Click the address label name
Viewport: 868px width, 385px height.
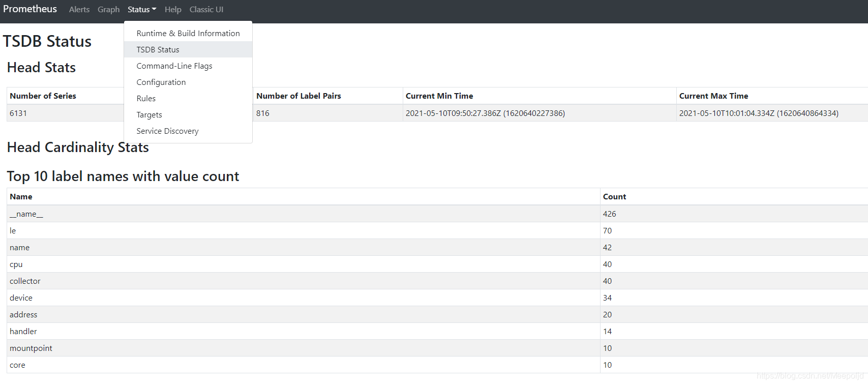click(23, 314)
